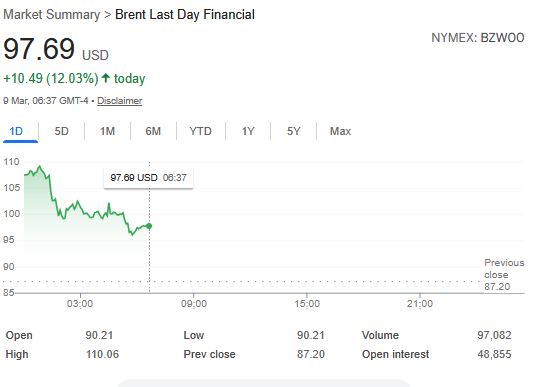Click the 97.69 USD chart tooltip

(x=148, y=178)
